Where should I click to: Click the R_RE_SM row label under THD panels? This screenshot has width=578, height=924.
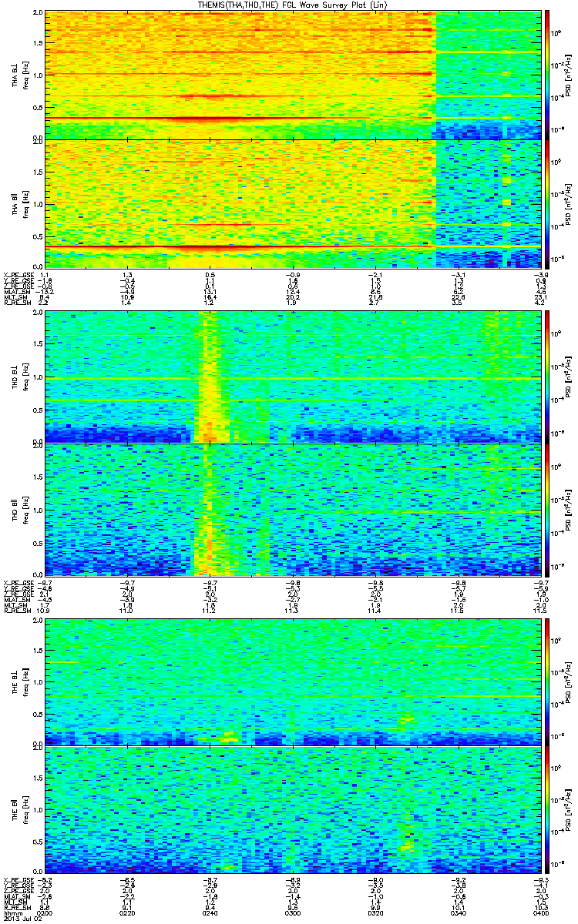(x=17, y=610)
